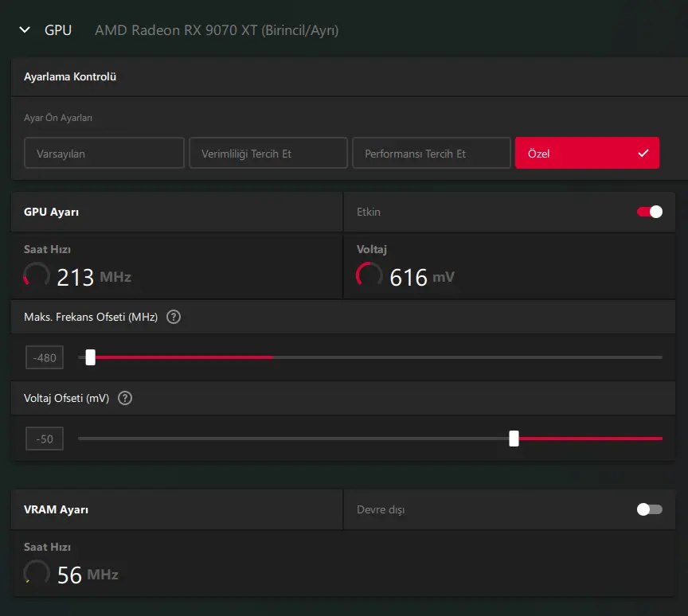
Task: Click the frequency offset slider handle
Action: pos(91,357)
